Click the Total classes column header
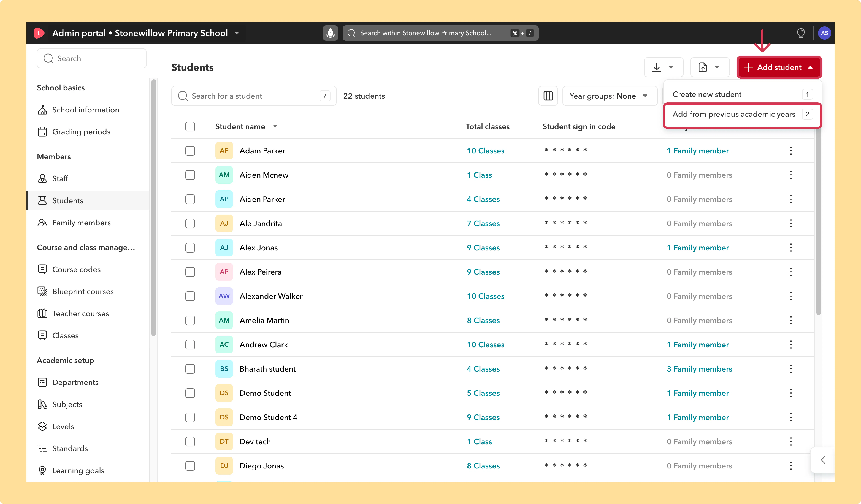The width and height of the screenshot is (861, 504). coord(487,127)
